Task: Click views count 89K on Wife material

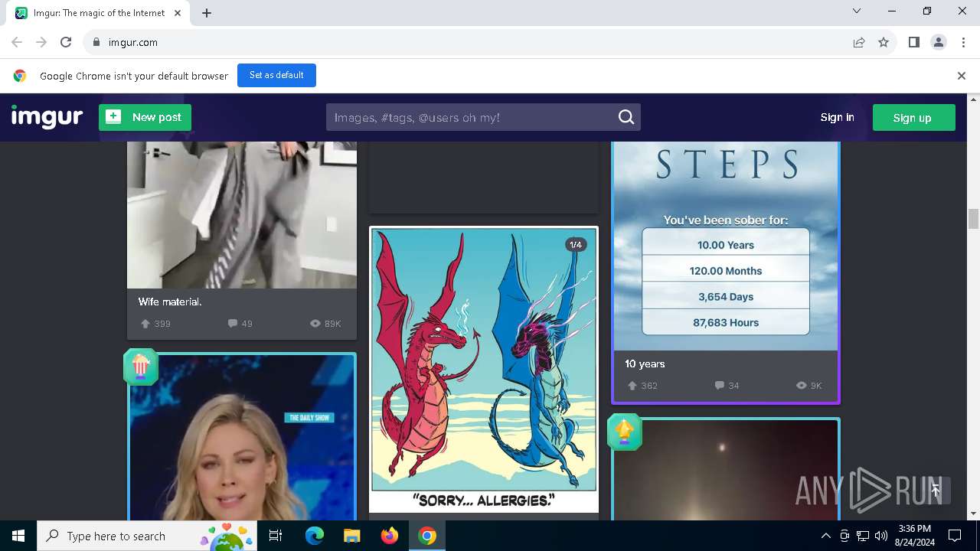Action: [325, 324]
